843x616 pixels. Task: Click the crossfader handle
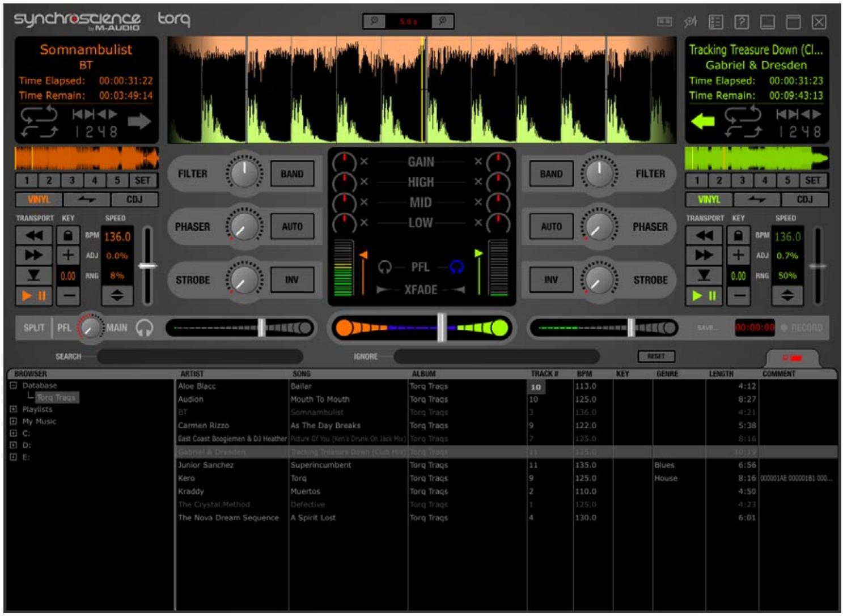coord(442,328)
